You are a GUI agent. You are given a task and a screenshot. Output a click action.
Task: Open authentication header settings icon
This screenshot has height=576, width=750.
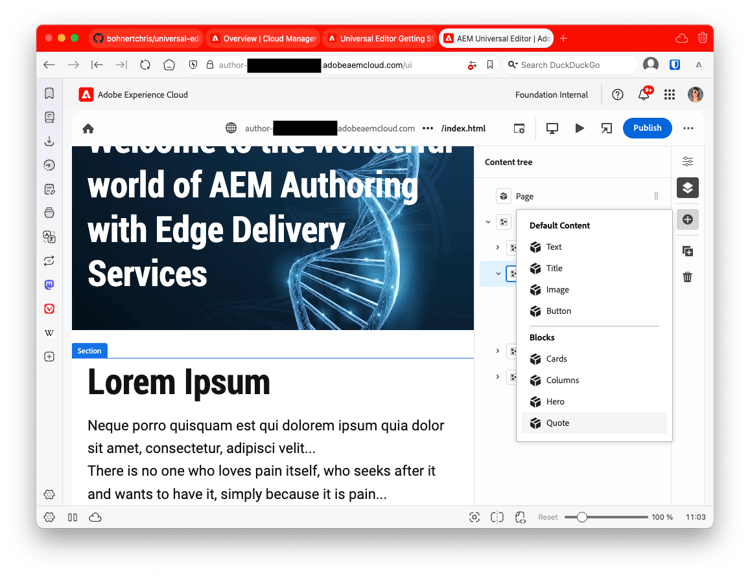519,128
